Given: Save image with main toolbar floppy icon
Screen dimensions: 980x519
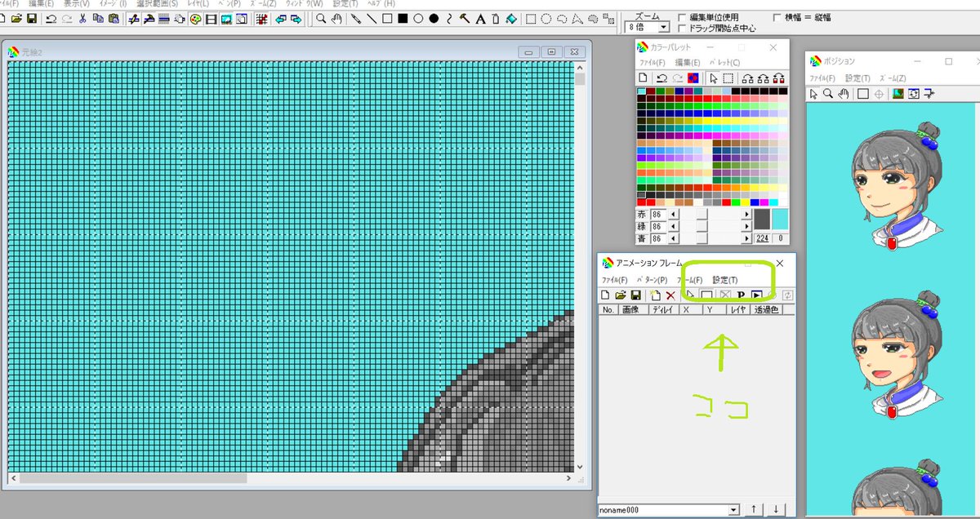Looking at the screenshot, I should (x=32, y=18).
